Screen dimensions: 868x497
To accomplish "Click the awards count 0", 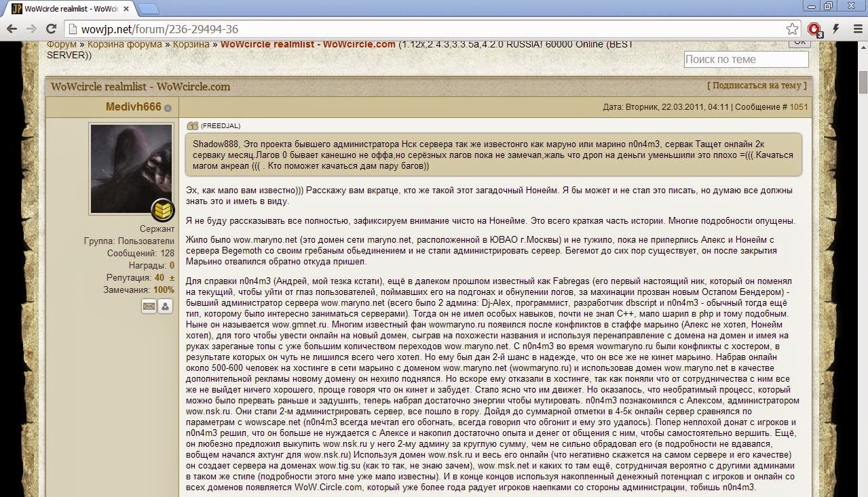I will coord(172,265).
